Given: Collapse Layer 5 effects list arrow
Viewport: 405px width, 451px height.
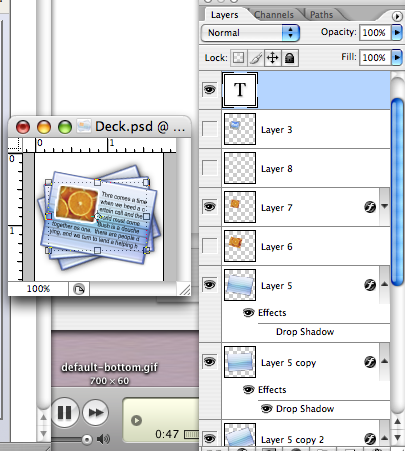Looking at the screenshot, I should (384, 284).
